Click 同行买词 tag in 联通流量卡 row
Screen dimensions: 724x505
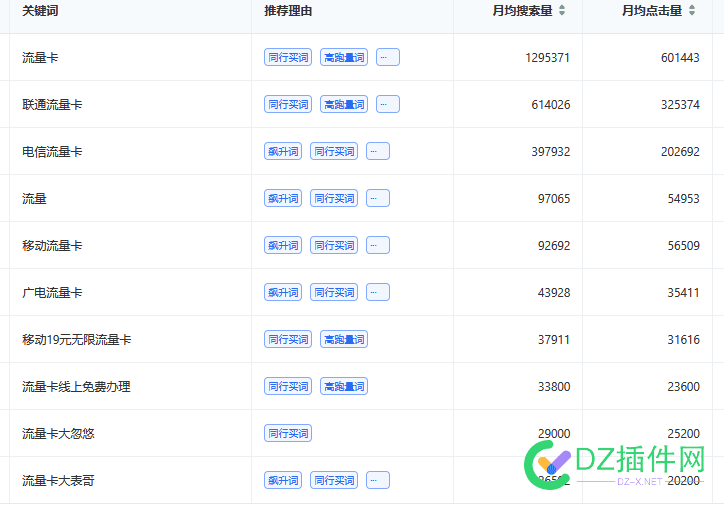tap(288, 104)
